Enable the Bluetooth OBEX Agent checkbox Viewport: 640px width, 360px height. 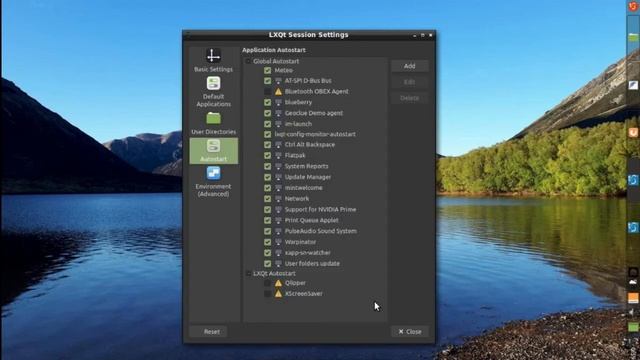pyautogui.click(x=267, y=91)
